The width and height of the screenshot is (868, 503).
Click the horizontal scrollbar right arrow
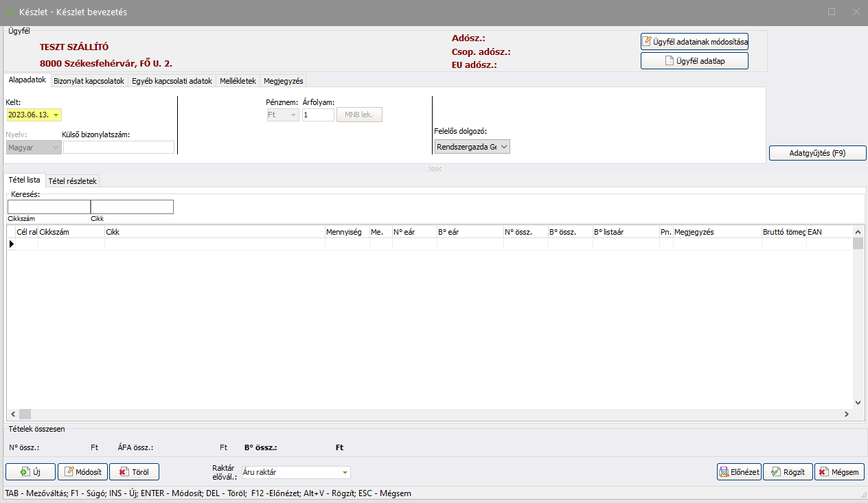[x=847, y=414]
